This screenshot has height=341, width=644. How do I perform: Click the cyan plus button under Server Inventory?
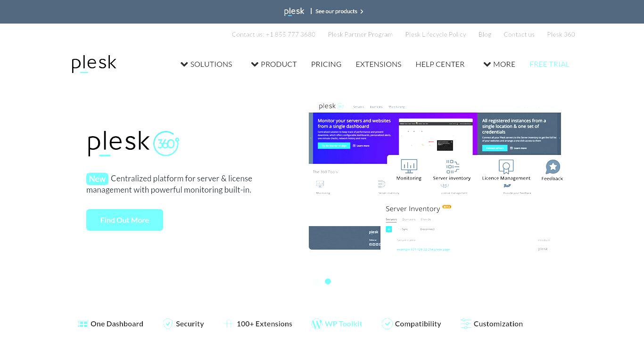[x=389, y=229]
